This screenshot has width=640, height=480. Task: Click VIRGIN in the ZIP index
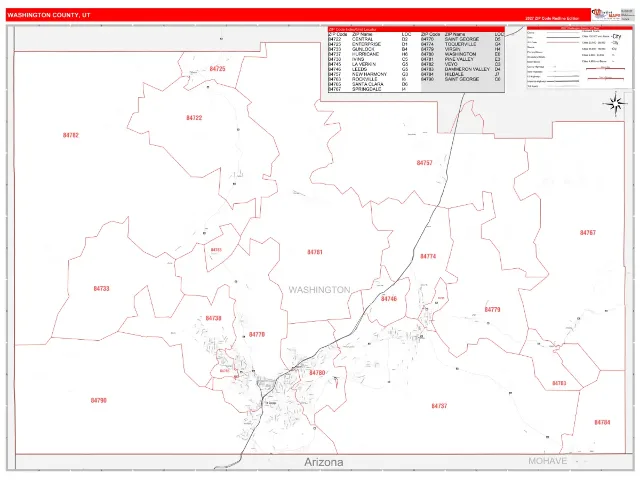[452, 49]
